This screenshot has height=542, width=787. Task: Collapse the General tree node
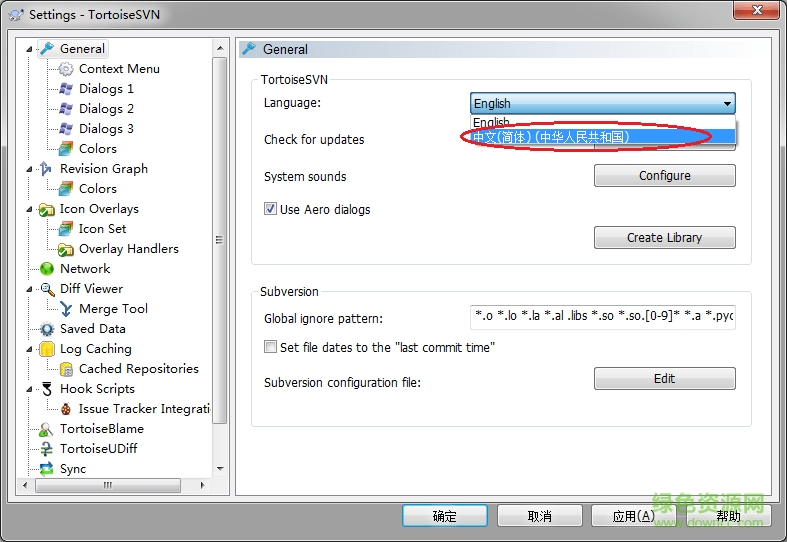tap(30, 49)
